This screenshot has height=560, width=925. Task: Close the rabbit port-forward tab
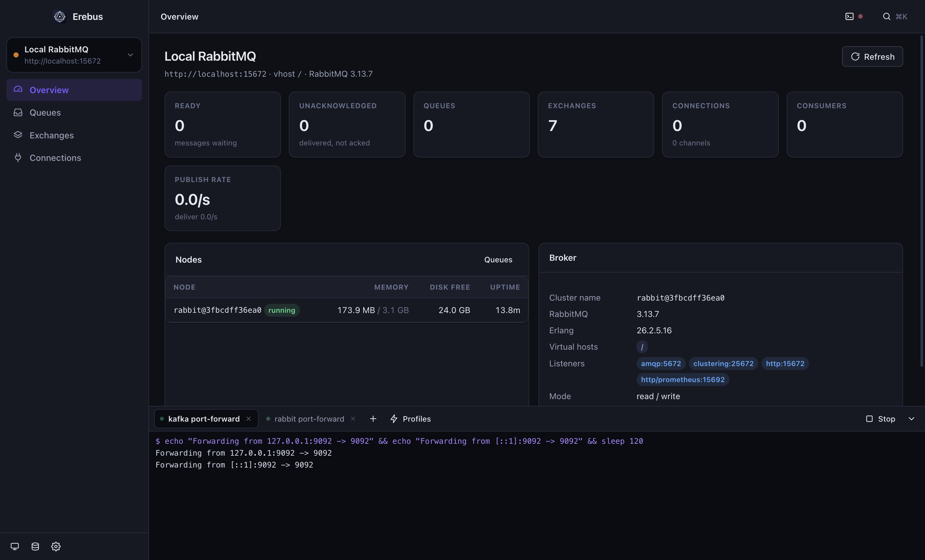click(353, 418)
